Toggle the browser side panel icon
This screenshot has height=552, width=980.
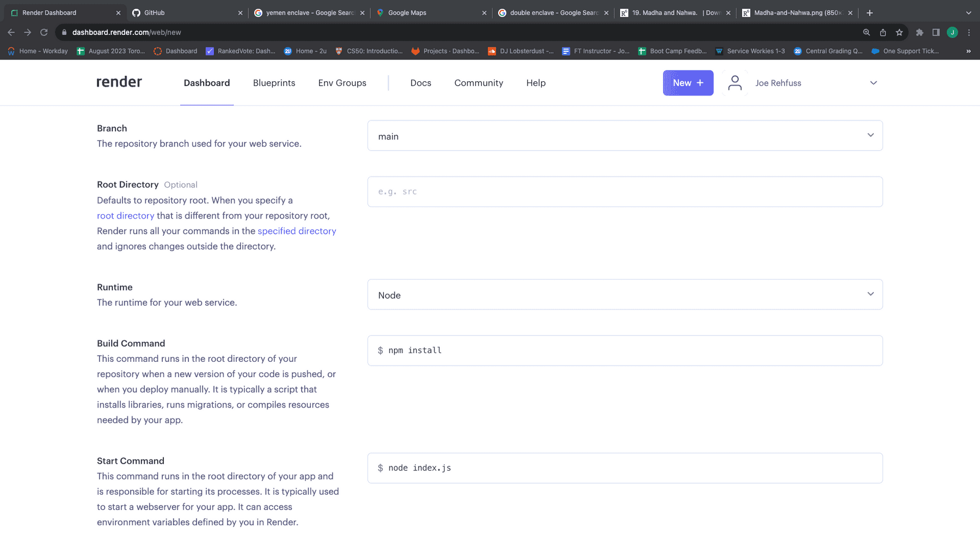point(936,33)
